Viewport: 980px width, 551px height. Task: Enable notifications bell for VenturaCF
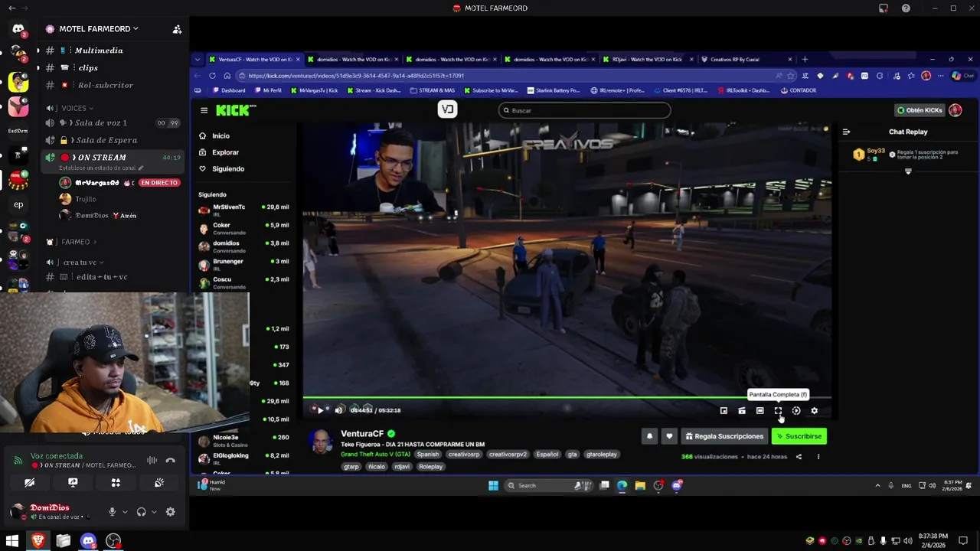(649, 436)
